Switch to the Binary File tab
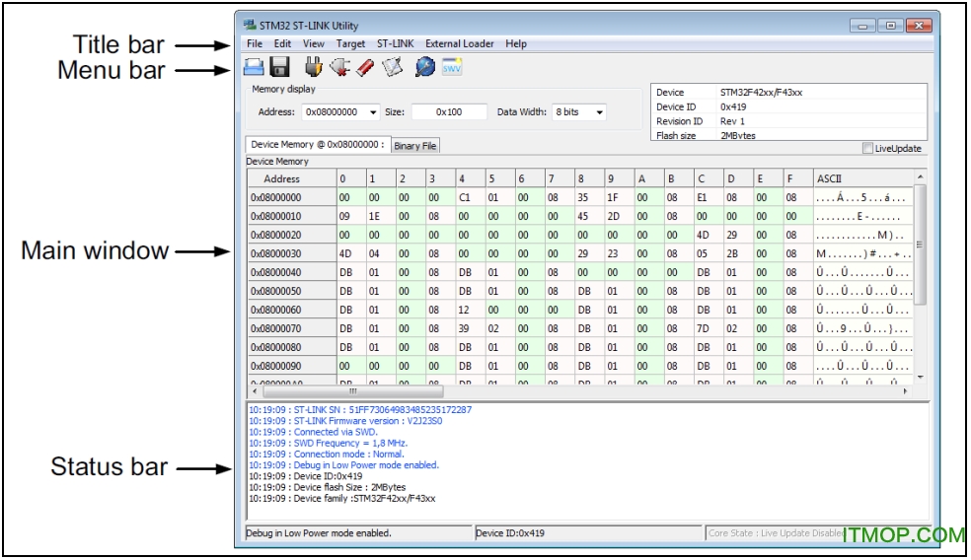971x560 pixels. [x=414, y=146]
